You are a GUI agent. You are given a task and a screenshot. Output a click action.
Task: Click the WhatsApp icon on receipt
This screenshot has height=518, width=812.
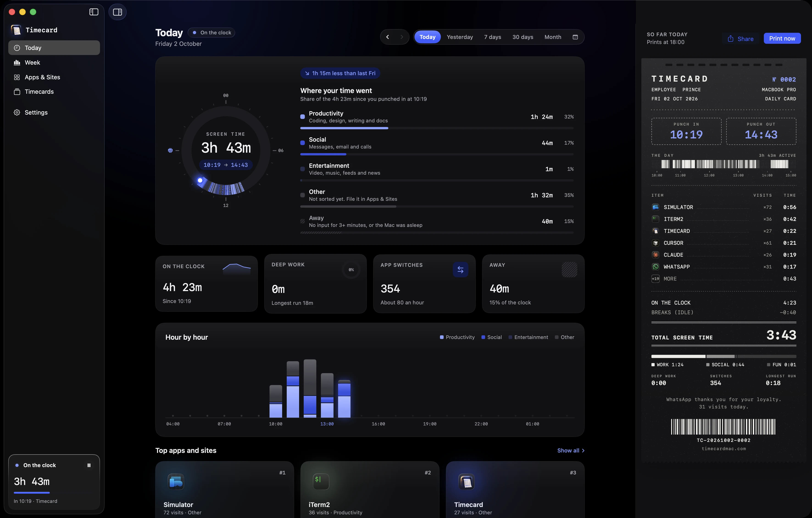tap(655, 267)
